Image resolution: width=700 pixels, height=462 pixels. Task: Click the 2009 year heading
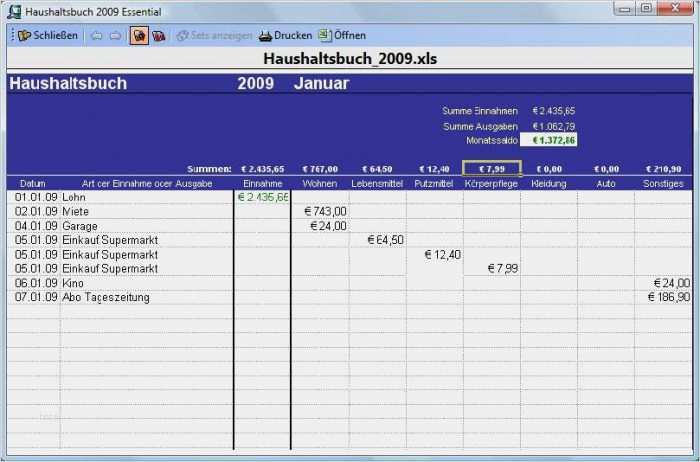click(255, 83)
